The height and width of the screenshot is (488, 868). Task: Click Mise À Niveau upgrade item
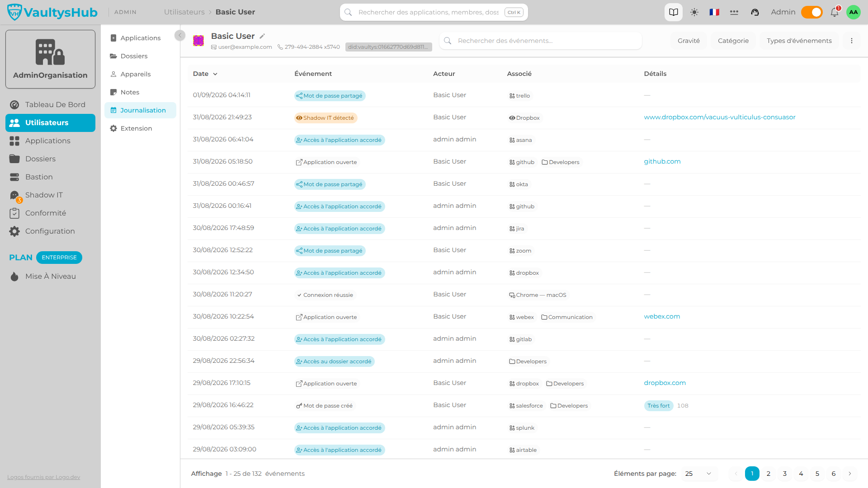pyautogui.click(x=50, y=277)
